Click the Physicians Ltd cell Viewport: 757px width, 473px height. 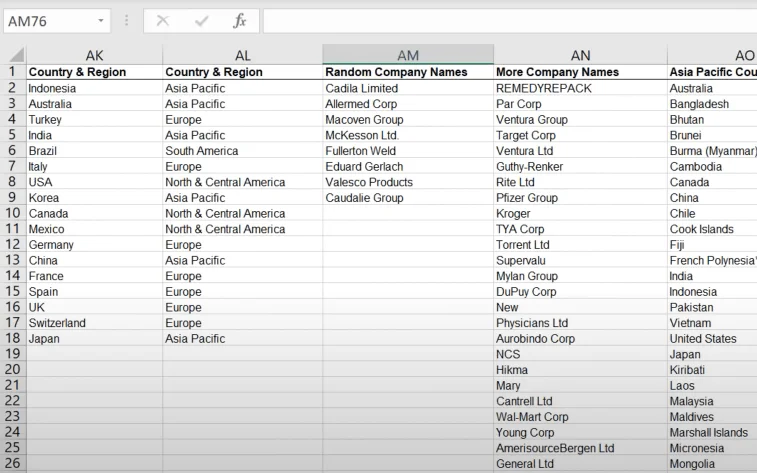(580, 323)
